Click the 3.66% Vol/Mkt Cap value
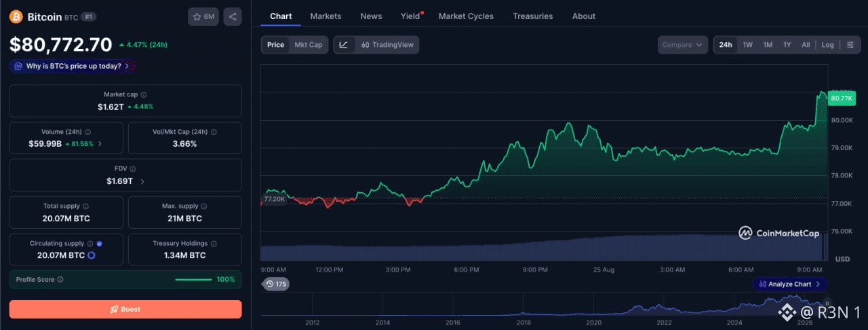868x330 pixels. 185,144
